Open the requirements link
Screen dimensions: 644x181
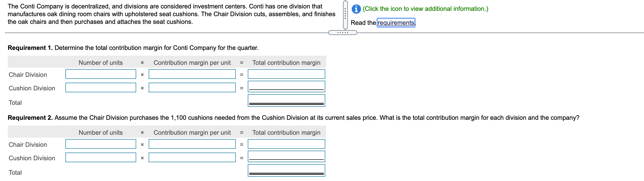click(396, 22)
